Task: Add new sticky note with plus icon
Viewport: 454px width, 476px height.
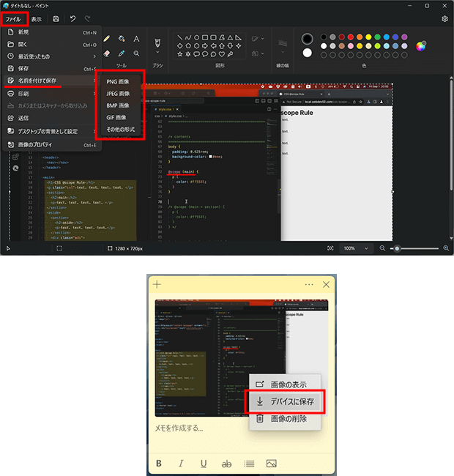Action: tap(157, 284)
